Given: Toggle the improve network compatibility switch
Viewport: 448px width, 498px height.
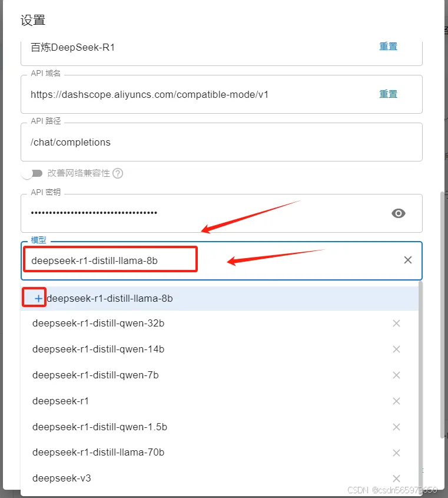Looking at the screenshot, I should 32,173.
